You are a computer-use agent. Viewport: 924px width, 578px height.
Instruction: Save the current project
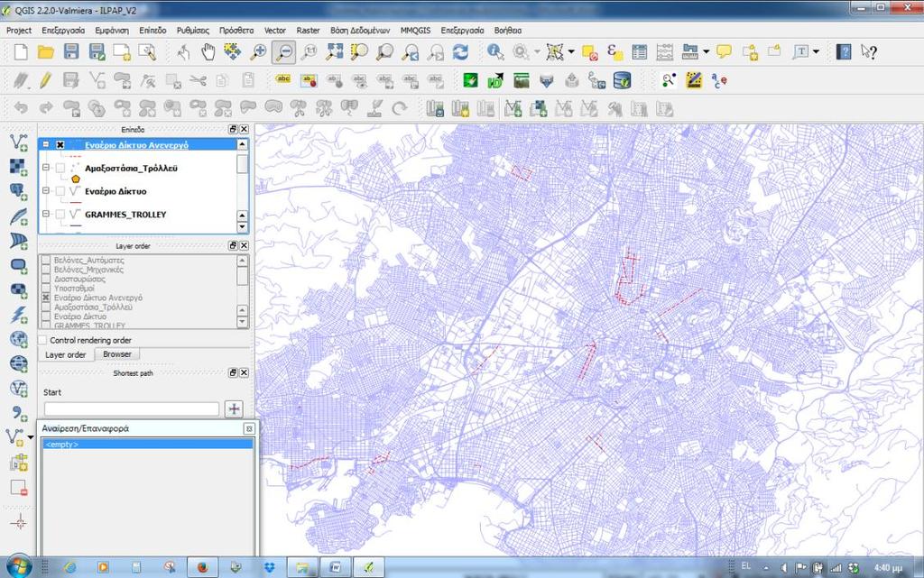click(71, 51)
